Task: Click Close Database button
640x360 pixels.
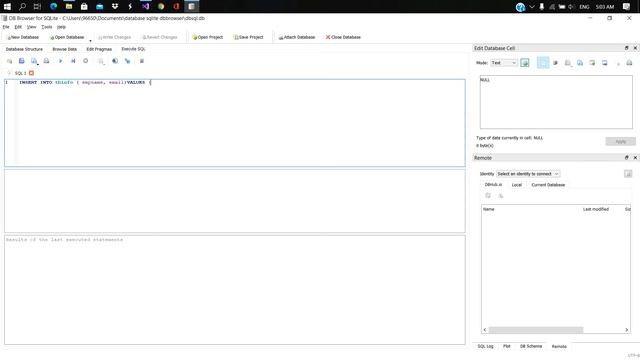Action: click(x=343, y=37)
